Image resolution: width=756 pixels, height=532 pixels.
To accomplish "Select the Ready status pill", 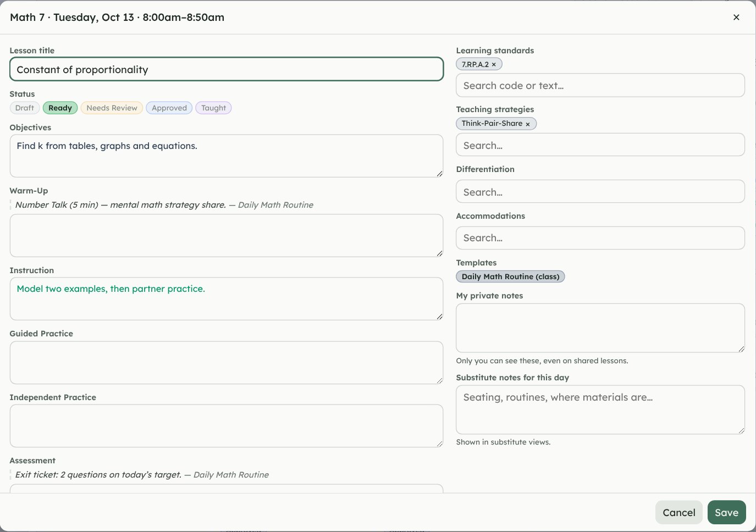I will pos(60,108).
